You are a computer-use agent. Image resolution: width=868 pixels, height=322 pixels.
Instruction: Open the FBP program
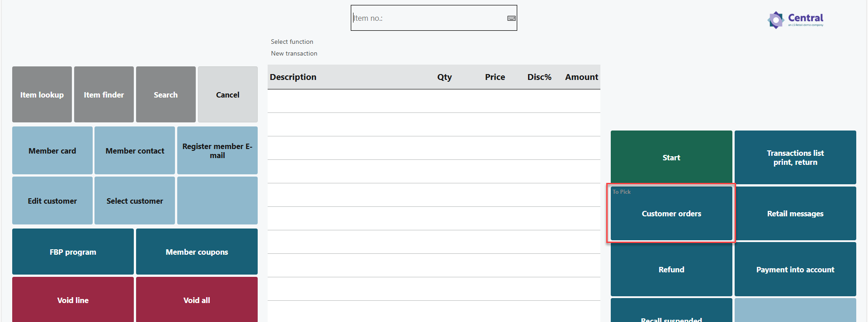73,252
